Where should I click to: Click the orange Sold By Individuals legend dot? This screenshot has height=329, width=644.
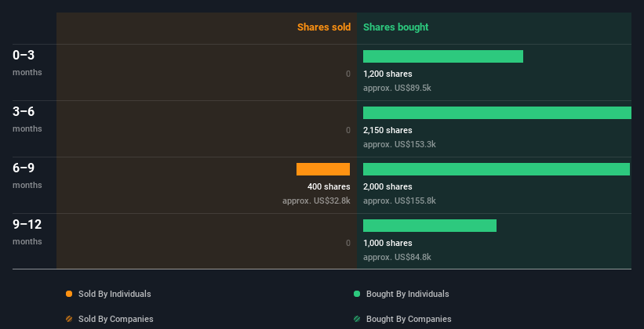point(69,294)
